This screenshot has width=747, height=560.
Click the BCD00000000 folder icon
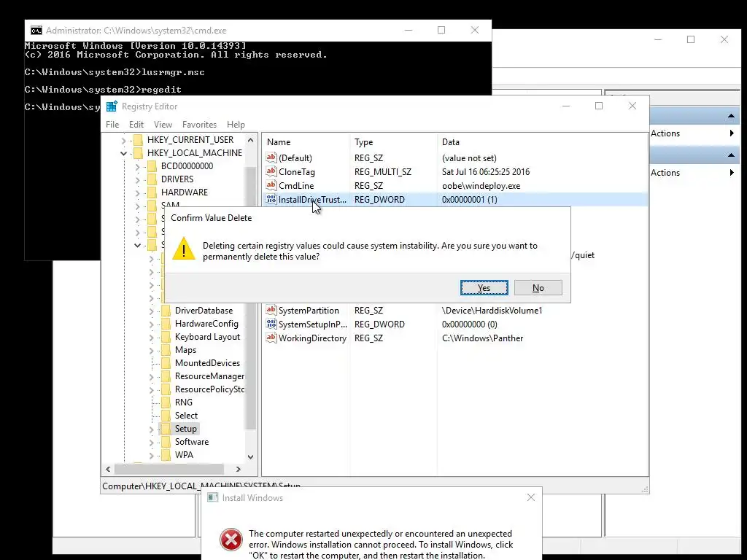coord(152,166)
